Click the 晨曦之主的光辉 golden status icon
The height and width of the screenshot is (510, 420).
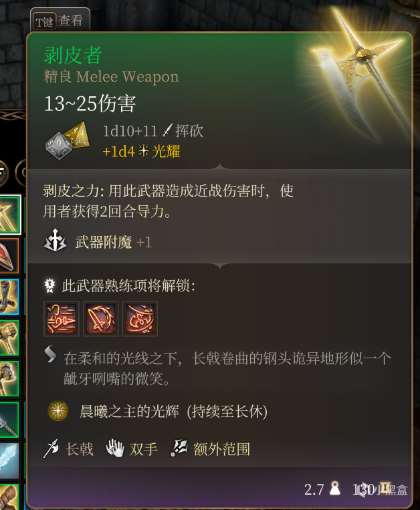[58, 411]
